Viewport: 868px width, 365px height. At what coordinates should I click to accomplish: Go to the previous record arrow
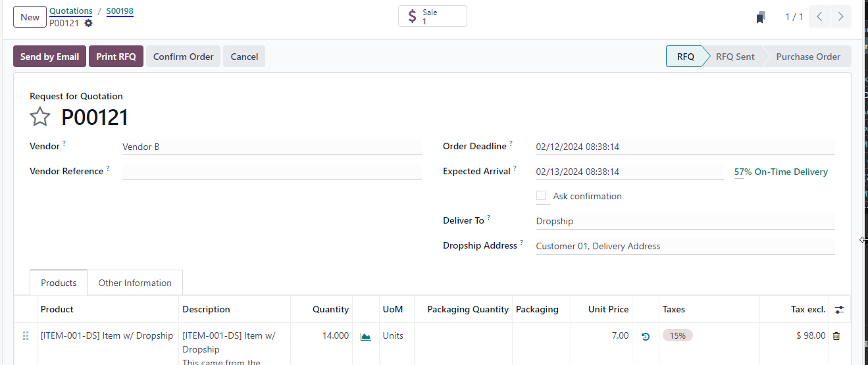tap(819, 17)
